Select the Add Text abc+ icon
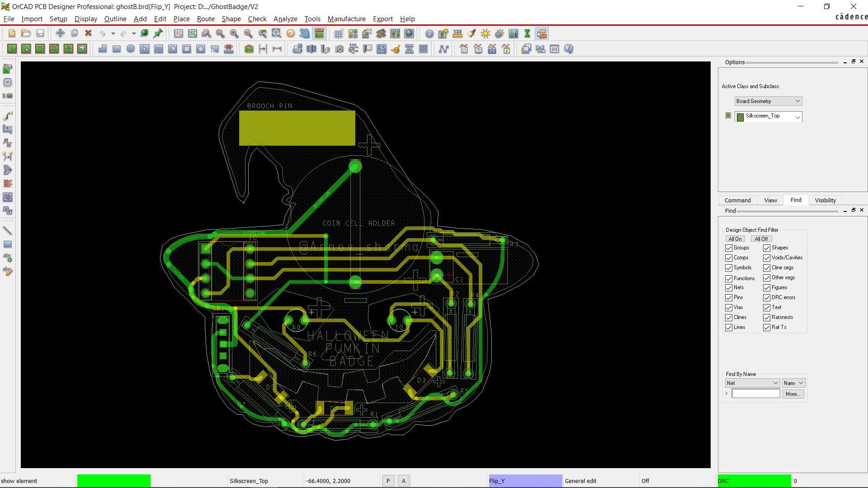868x488 pixels. [x=8, y=258]
